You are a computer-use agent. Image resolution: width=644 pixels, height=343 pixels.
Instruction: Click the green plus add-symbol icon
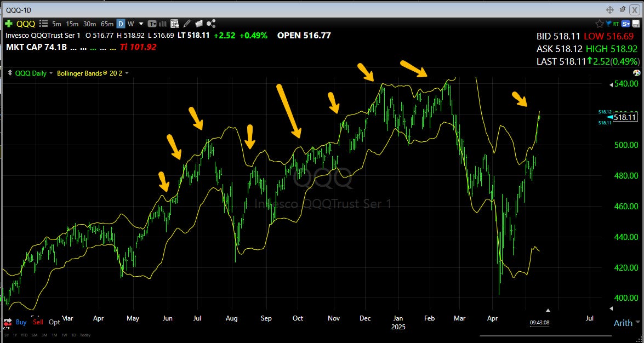8,24
